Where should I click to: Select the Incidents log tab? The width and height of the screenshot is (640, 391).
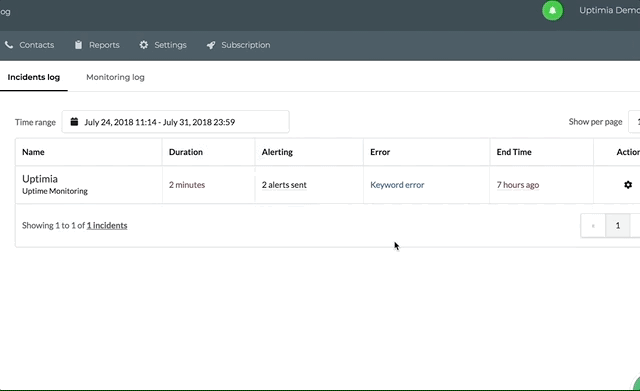click(x=33, y=77)
